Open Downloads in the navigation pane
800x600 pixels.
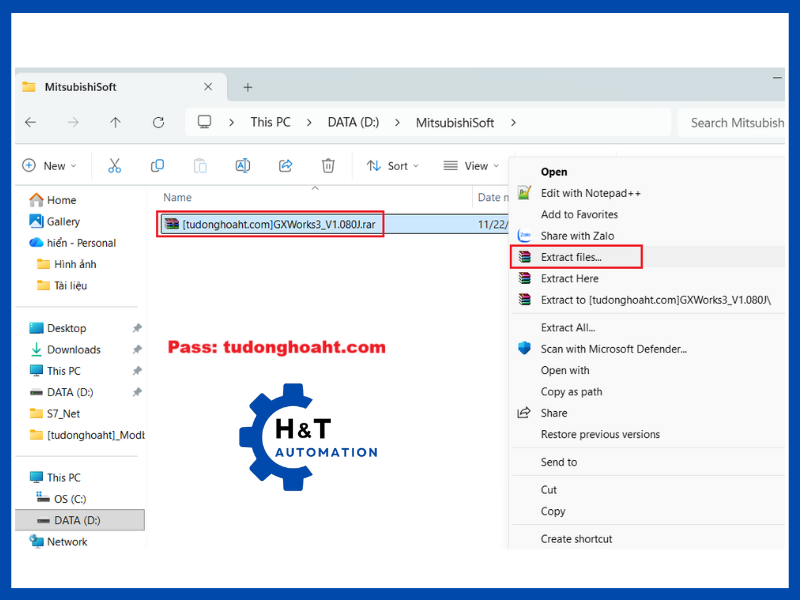click(74, 350)
